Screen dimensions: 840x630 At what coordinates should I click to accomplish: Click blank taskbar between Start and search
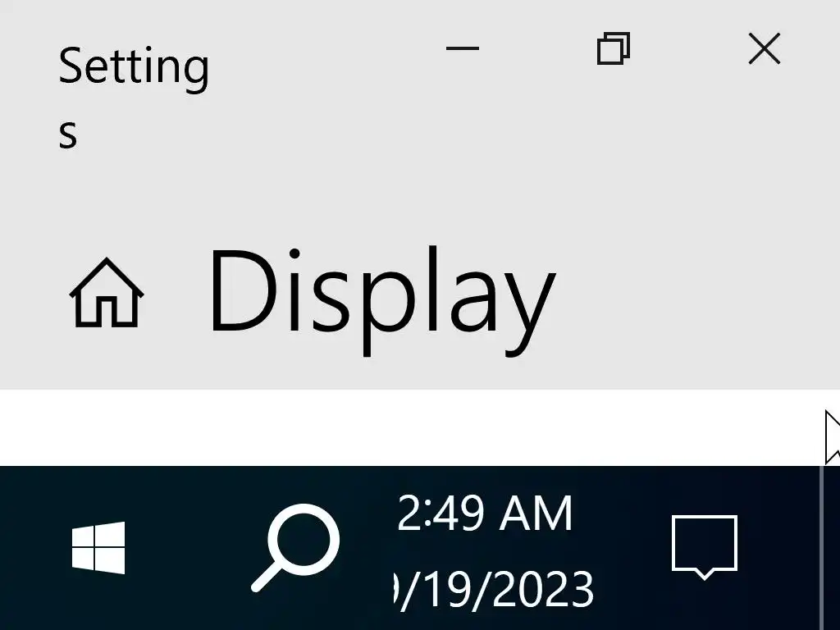(x=188, y=547)
